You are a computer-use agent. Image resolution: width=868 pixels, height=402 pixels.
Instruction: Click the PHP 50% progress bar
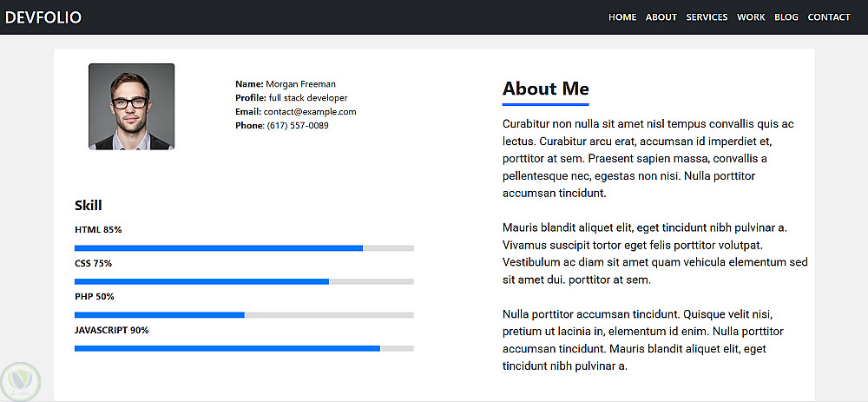[x=244, y=314]
